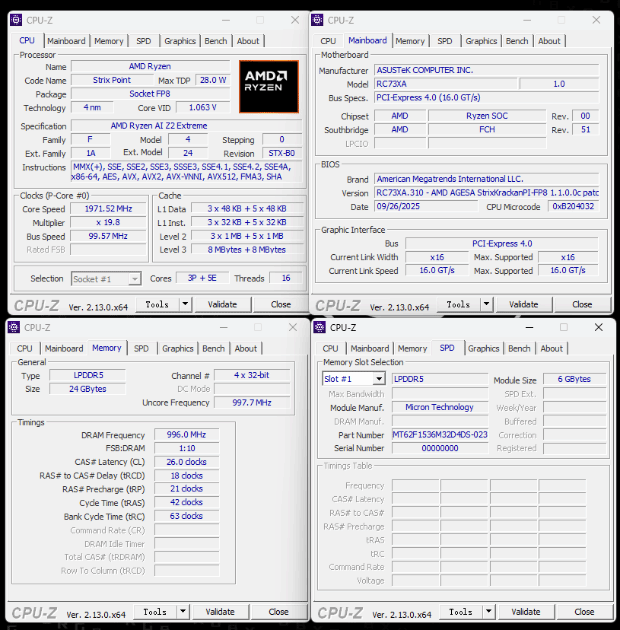Click the Close button in the Memory window
The image size is (620, 630).
pyautogui.click(x=278, y=611)
